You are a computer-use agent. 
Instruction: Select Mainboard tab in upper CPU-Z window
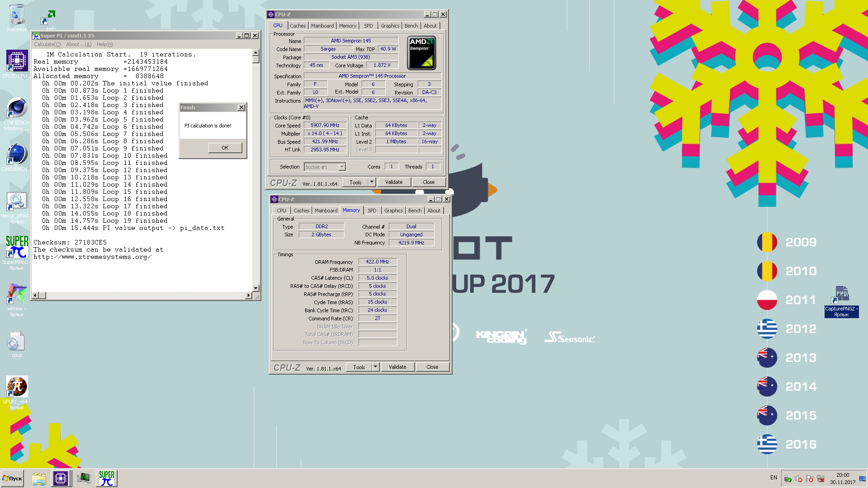322,26
